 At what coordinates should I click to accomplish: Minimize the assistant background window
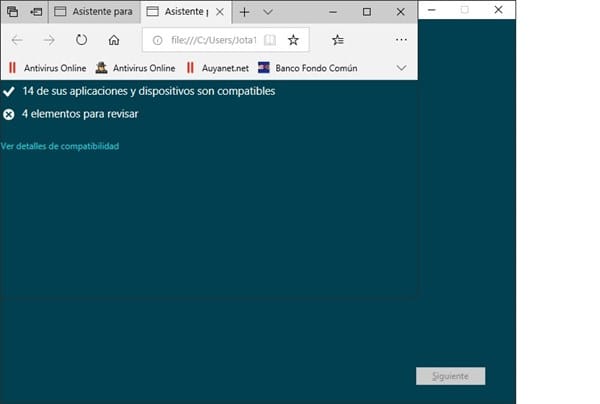[x=432, y=10]
